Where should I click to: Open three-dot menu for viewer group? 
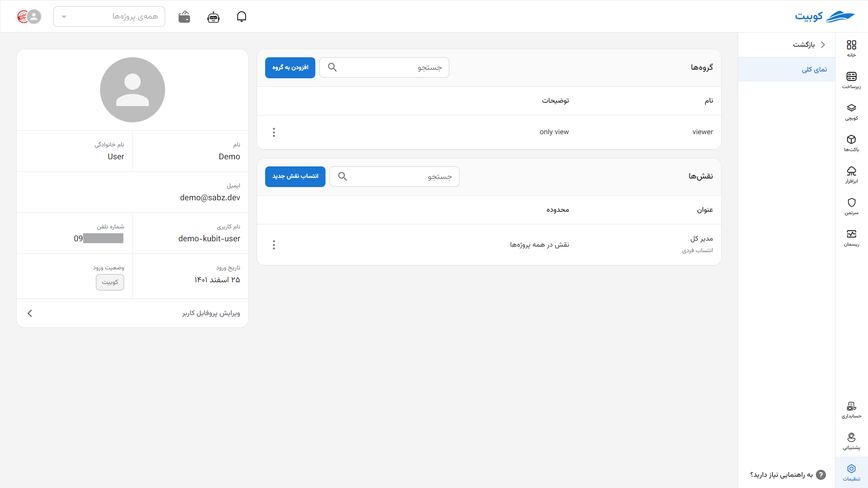pos(274,132)
